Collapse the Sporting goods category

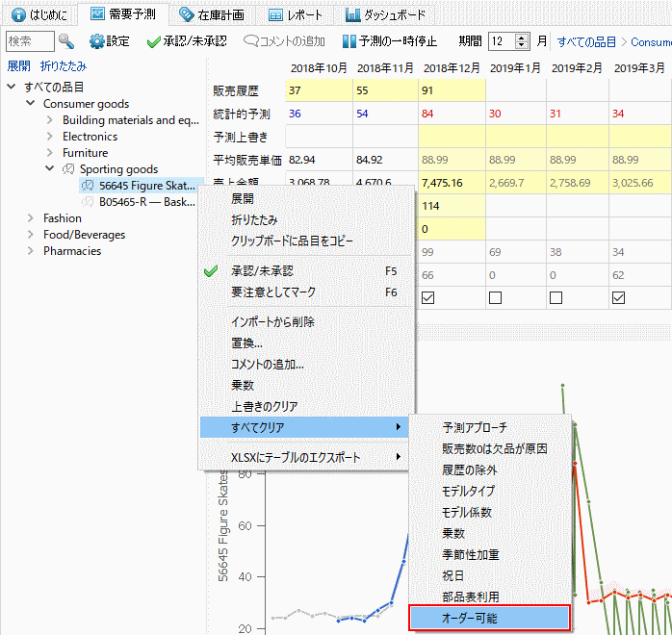click(x=50, y=169)
